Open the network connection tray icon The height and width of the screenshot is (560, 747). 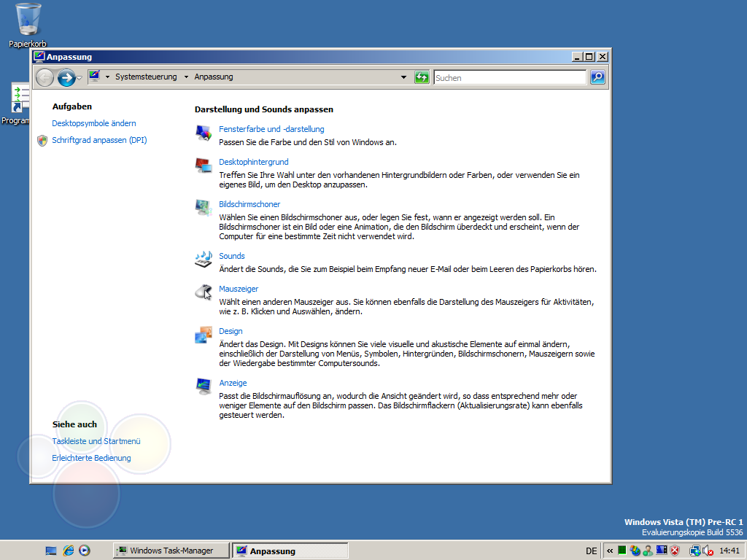point(694,551)
